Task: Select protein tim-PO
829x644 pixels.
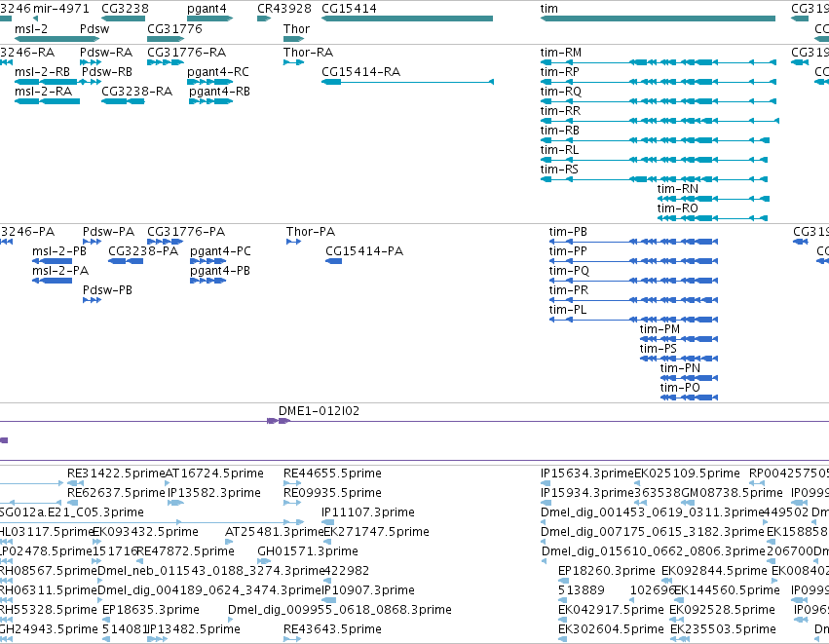Action: click(689, 398)
